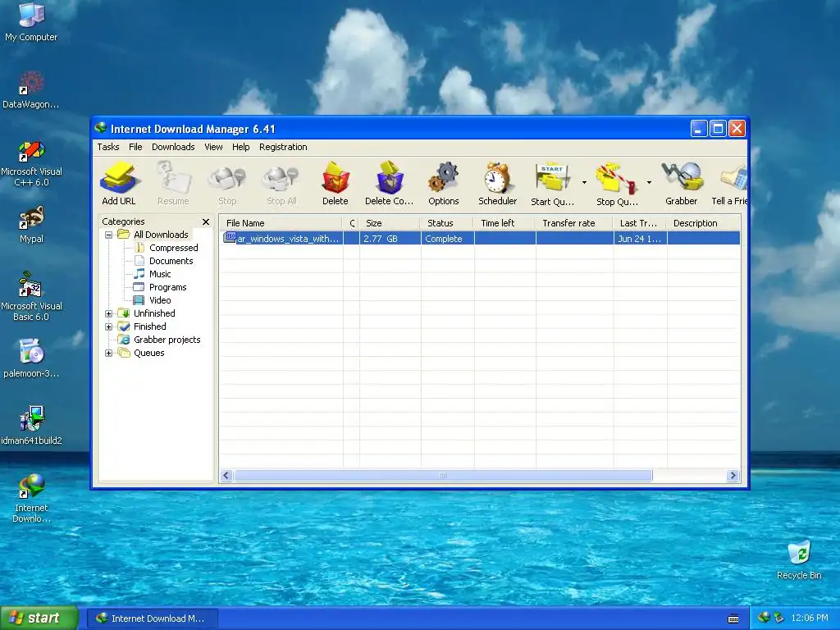
Task: Click the Delete Completed toolbar icon
Action: pos(390,178)
